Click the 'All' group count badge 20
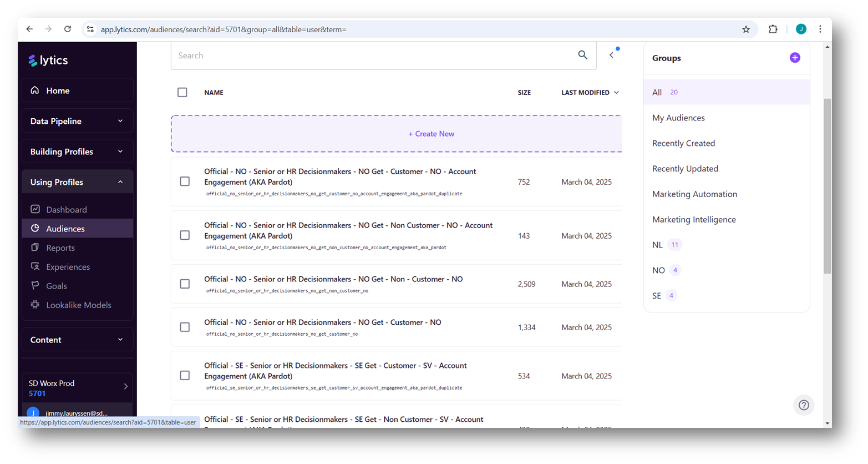 674,92
